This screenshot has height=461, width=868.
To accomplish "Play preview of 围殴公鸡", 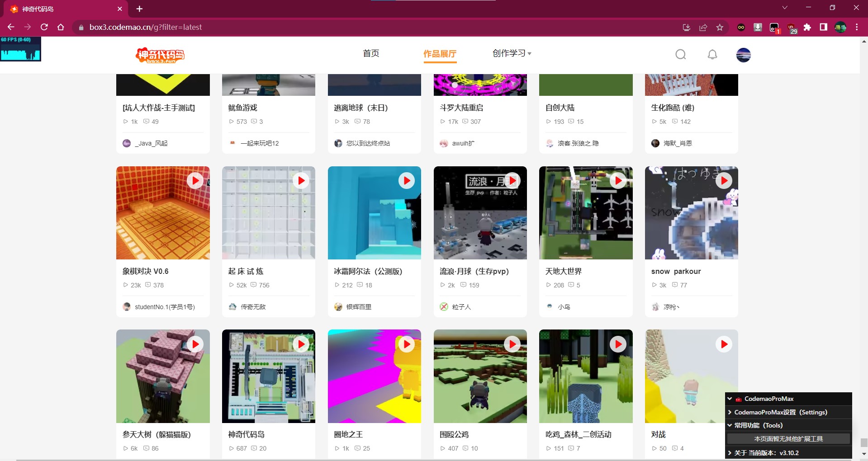I will pyautogui.click(x=512, y=344).
